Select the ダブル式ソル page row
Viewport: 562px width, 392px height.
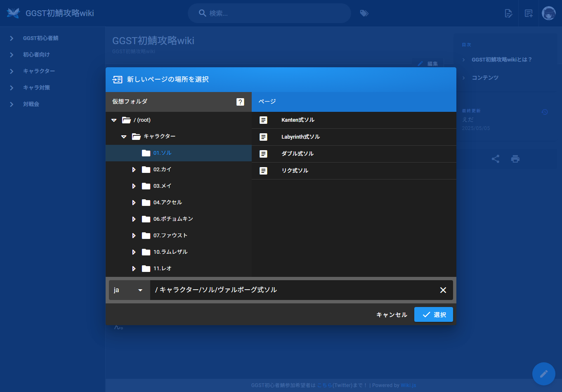tap(354, 154)
